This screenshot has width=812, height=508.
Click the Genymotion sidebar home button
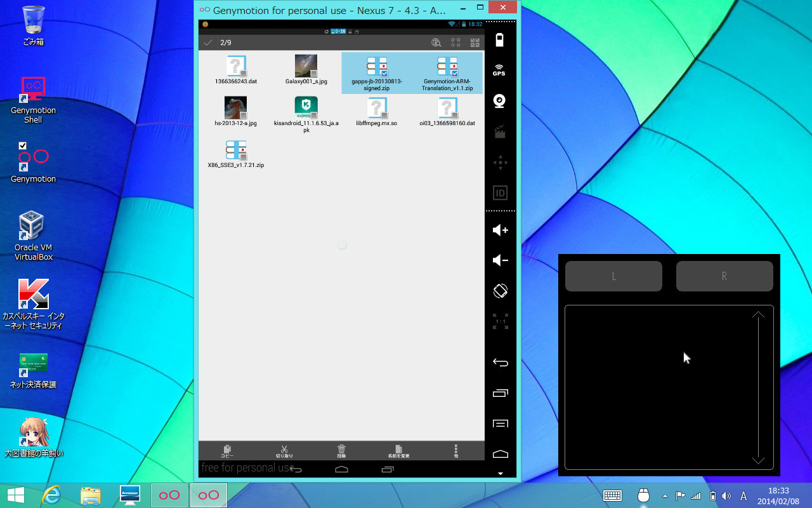[500, 453]
